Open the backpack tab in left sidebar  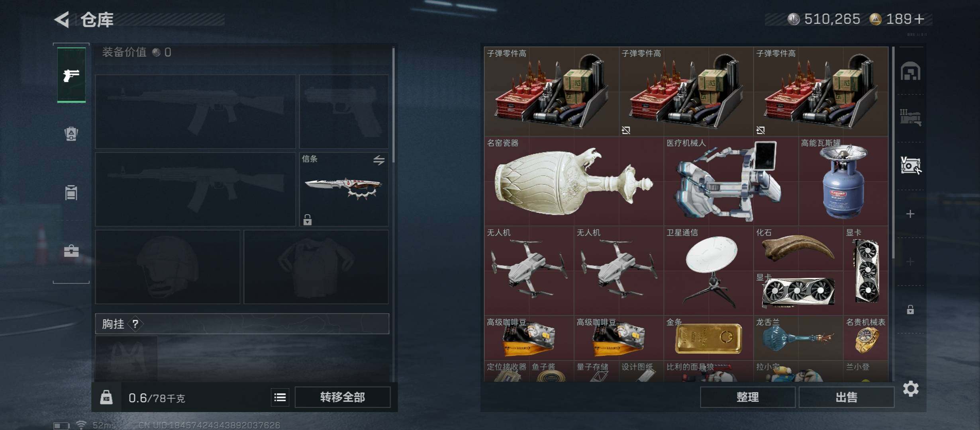71,133
